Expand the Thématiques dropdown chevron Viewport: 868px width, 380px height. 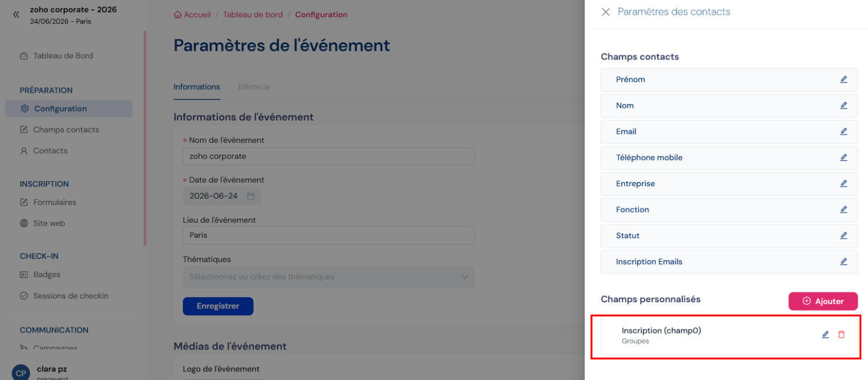pos(464,277)
